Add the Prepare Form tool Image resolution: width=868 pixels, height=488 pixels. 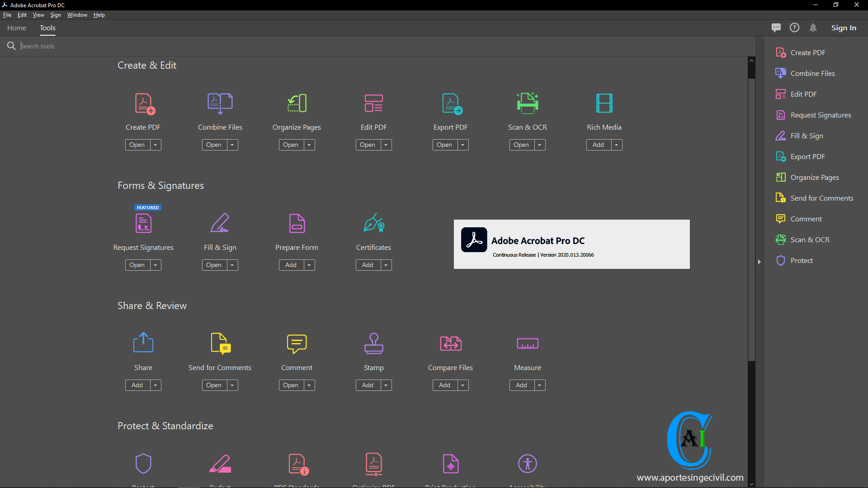point(290,264)
